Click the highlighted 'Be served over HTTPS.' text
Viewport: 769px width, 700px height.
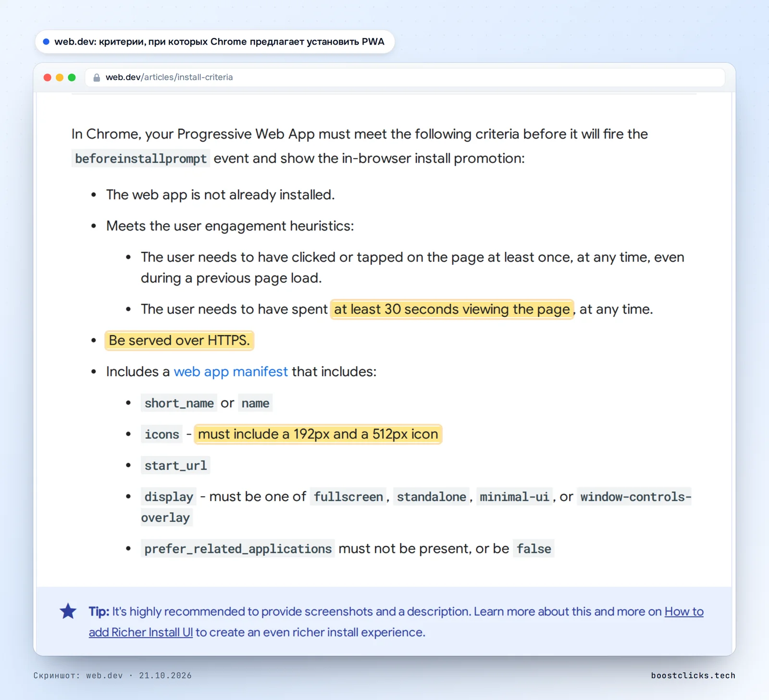179,341
